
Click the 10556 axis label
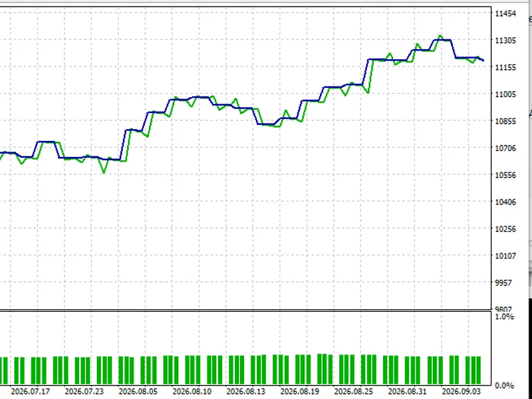(x=505, y=175)
